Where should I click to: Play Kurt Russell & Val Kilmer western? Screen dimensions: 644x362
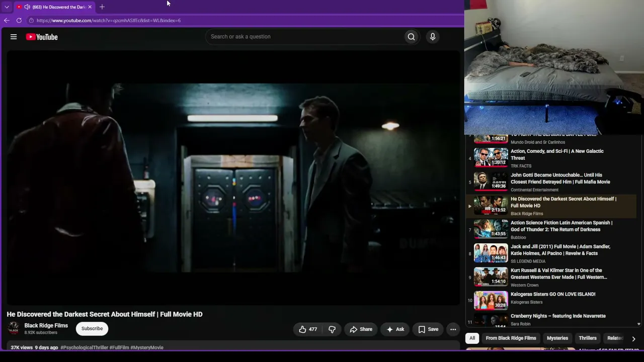559,274
